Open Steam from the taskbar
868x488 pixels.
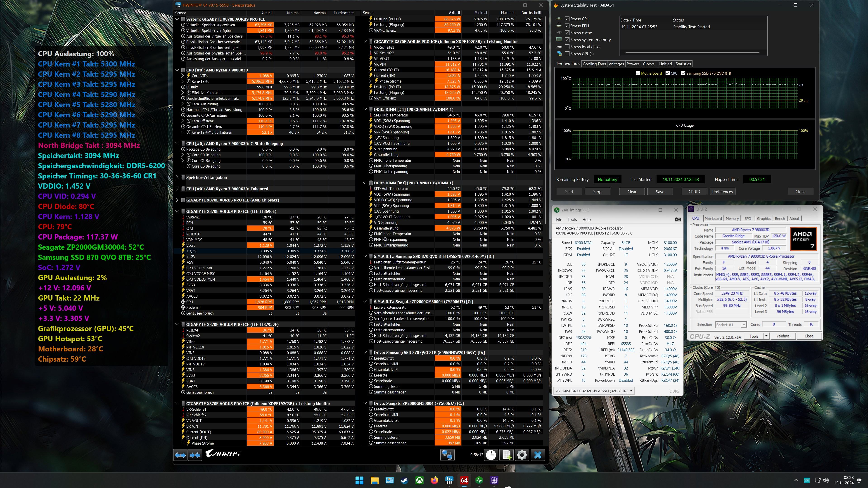(404, 480)
